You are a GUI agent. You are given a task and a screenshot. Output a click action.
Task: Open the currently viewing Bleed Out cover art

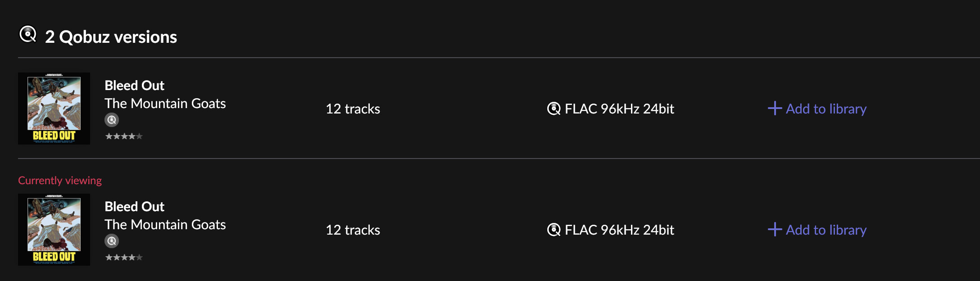pos(54,230)
